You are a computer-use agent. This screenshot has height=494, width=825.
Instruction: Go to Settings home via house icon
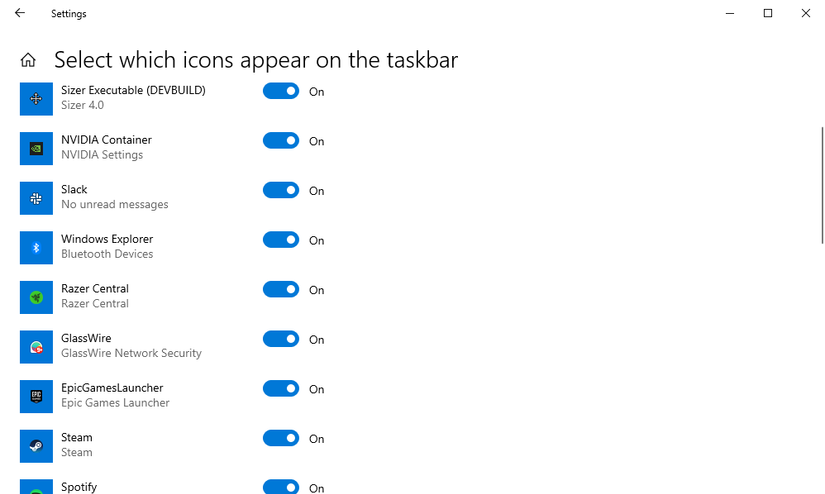(28, 60)
